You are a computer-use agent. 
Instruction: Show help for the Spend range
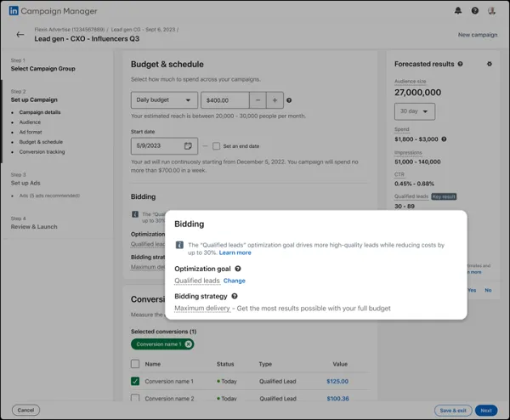pos(444,139)
